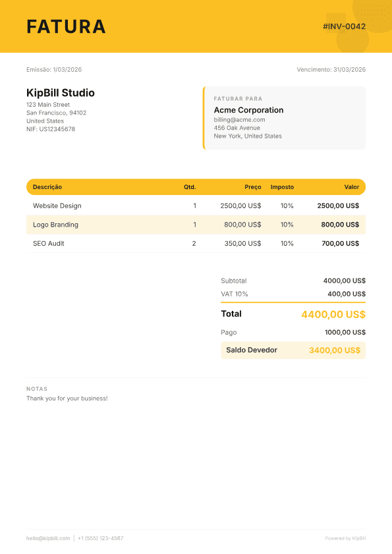Click New York, United States line
392x554 pixels.
[248, 136]
